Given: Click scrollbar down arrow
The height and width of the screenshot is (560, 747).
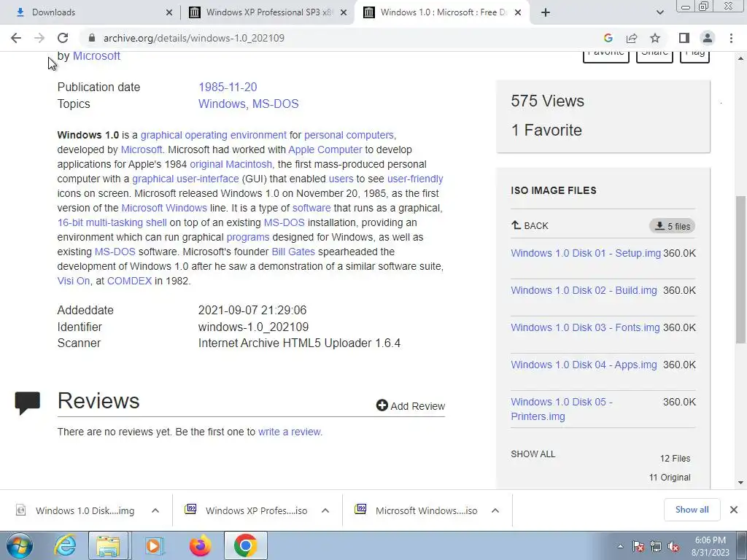Looking at the screenshot, I should click(x=741, y=483).
